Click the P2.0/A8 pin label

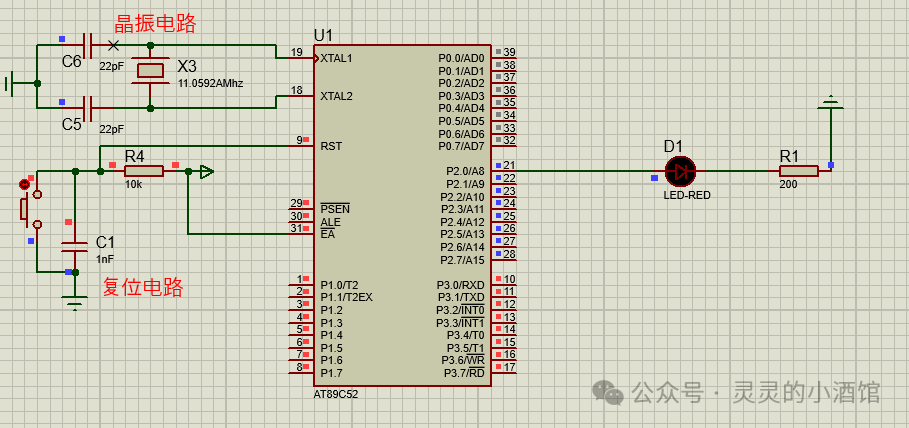pyautogui.click(x=465, y=172)
